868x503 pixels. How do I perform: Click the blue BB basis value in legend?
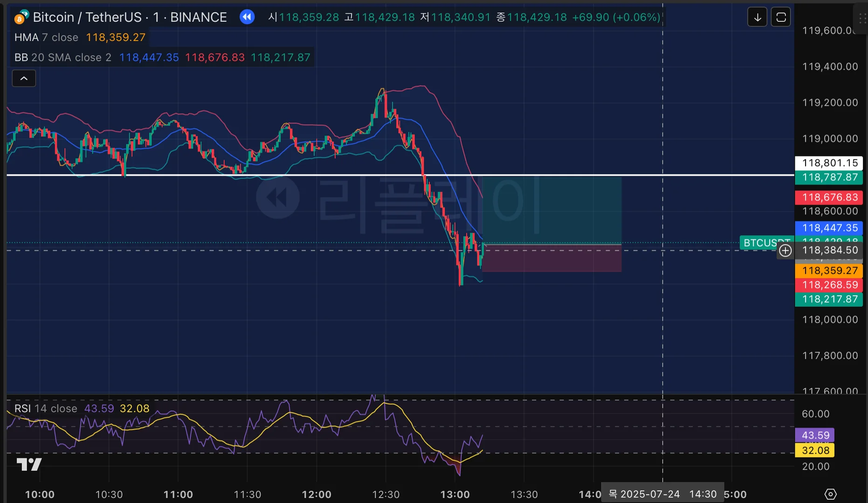(149, 57)
